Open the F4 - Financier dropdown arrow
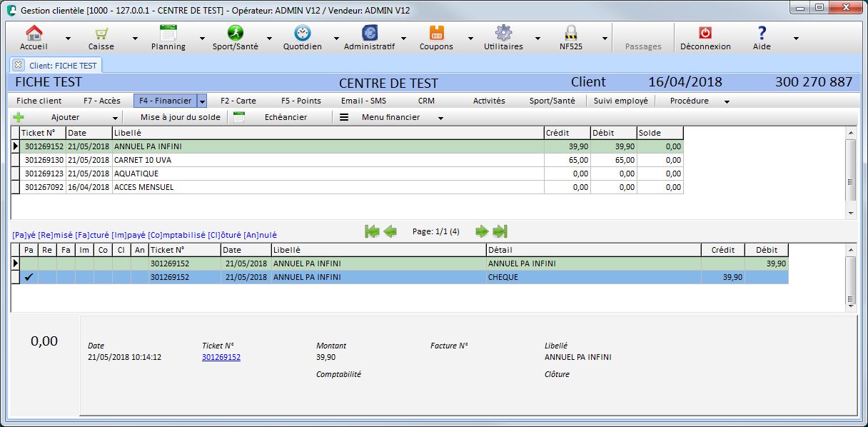This screenshot has width=868, height=427. click(202, 101)
